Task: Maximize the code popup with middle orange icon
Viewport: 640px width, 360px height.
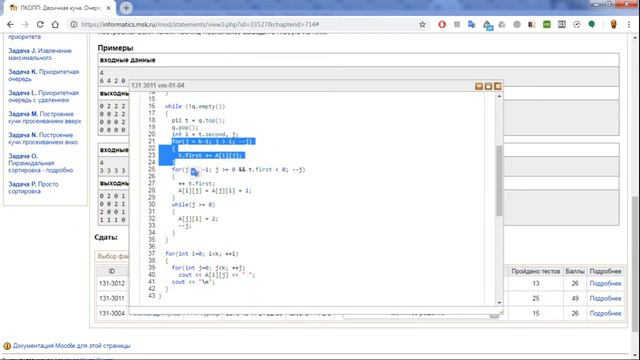Action: pos(489,86)
